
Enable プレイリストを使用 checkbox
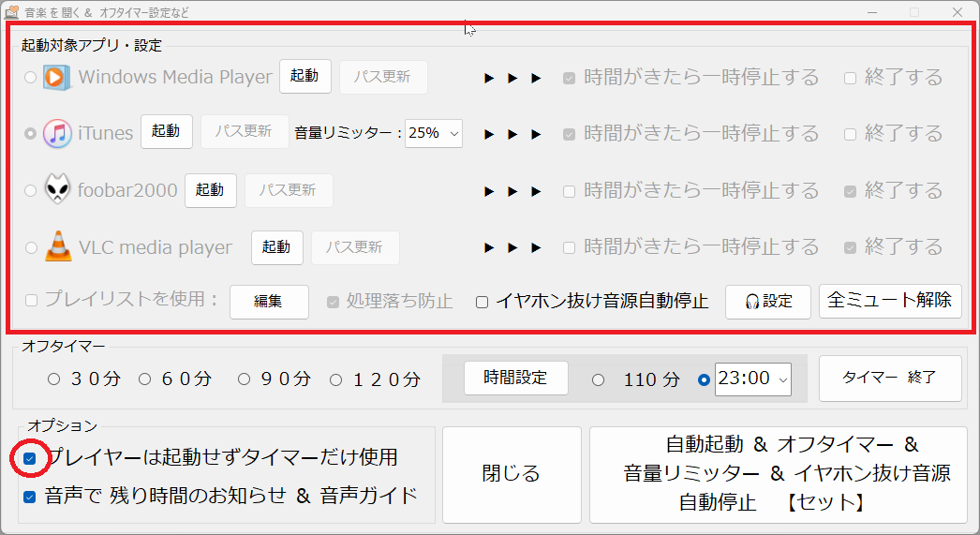pyautogui.click(x=31, y=301)
